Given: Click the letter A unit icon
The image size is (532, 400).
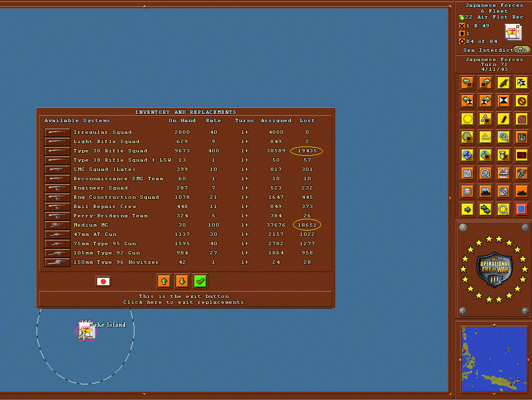Looking at the screenshot, I should pyautogui.click(x=486, y=119).
